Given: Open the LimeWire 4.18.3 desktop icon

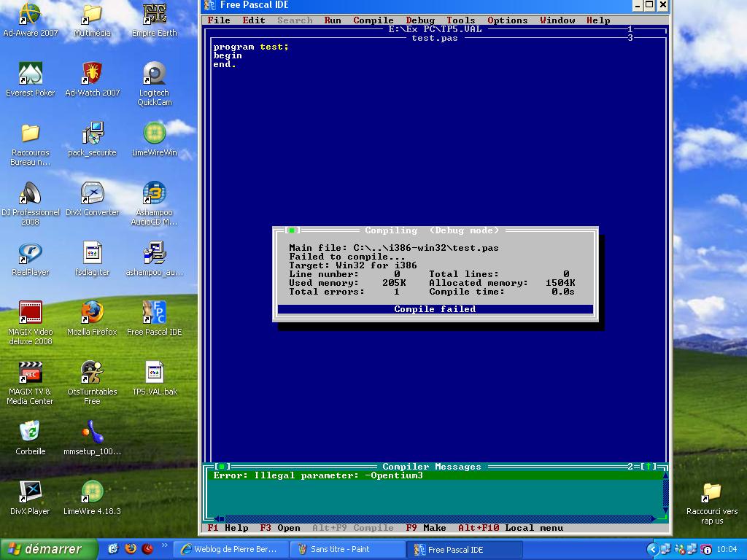Looking at the screenshot, I should coord(92,492).
